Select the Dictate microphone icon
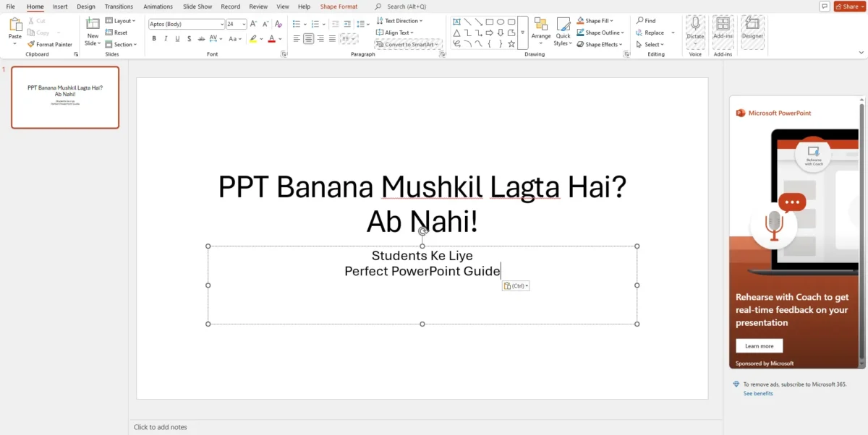The height and width of the screenshot is (435, 868). click(x=694, y=29)
